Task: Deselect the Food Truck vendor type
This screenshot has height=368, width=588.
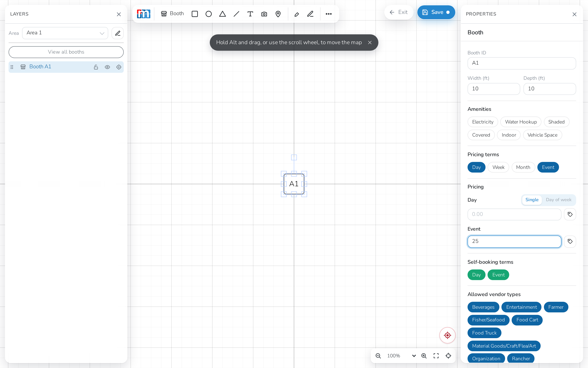Action: [484, 333]
